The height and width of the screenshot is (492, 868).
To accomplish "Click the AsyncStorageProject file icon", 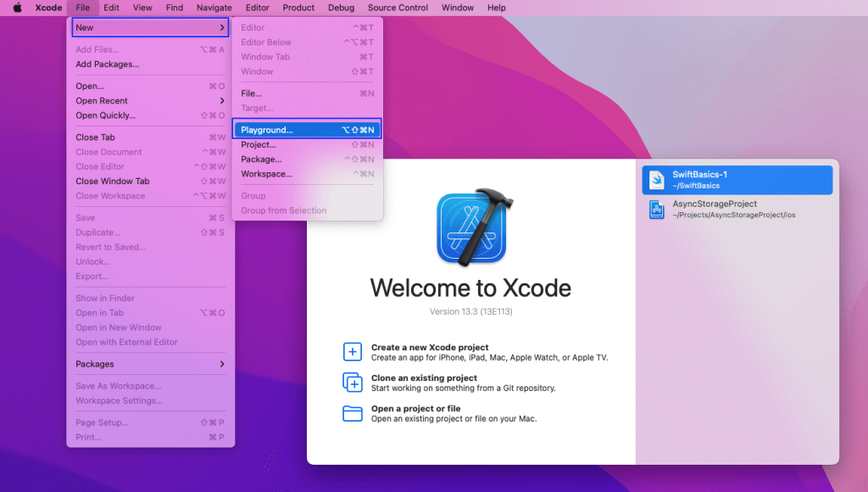I will (x=657, y=210).
